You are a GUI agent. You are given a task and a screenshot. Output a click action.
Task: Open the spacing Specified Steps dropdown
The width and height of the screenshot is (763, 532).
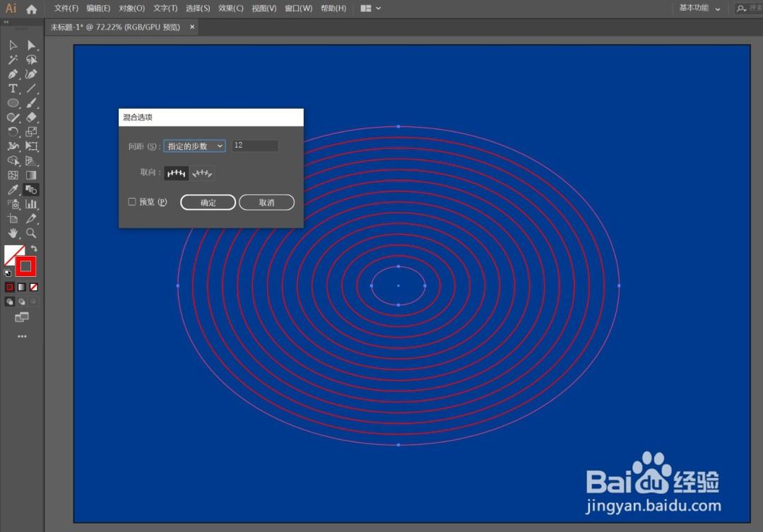(195, 146)
